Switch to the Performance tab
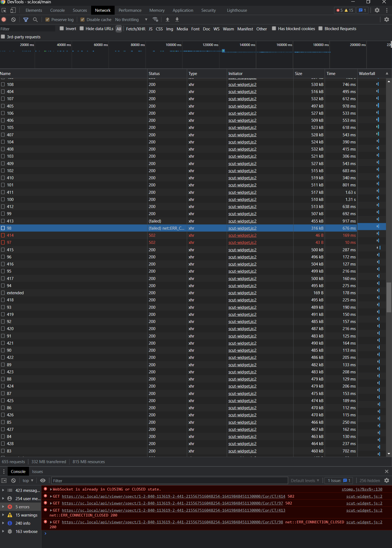392x548 pixels. coord(130,10)
